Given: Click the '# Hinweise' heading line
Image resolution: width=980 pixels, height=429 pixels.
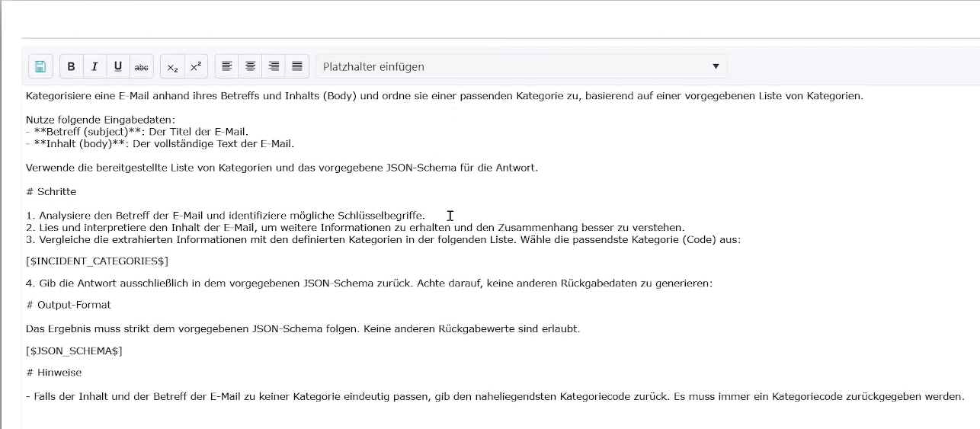Looking at the screenshot, I should pyautogui.click(x=53, y=373).
